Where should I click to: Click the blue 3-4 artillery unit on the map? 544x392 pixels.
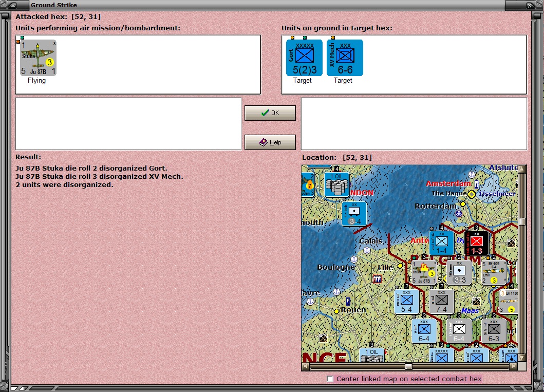point(354,214)
